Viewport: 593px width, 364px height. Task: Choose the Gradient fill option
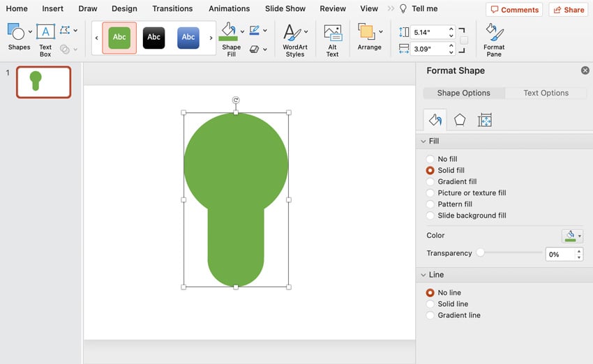(x=430, y=181)
